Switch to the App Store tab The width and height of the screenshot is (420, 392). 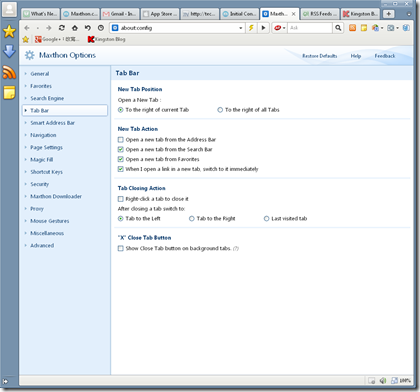coord(160,14)
